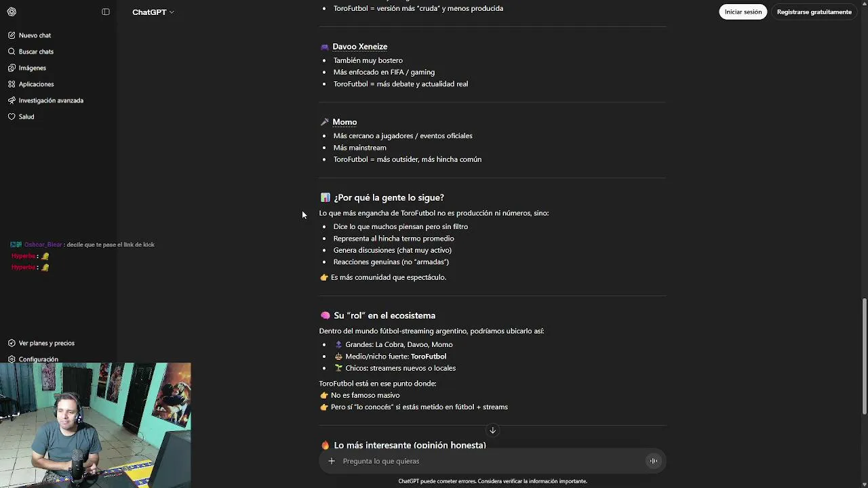Activate voice mode waveform button

(x=653, y=461)
